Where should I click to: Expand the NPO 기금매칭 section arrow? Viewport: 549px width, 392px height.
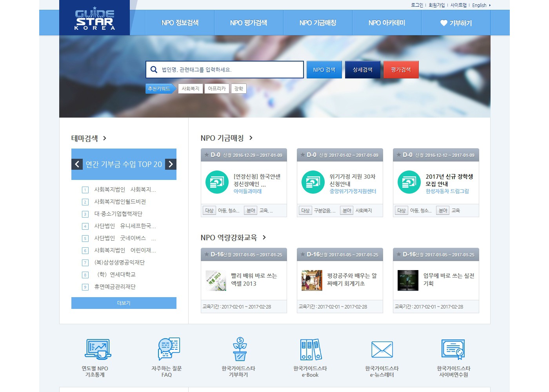[x=251, y=138]
